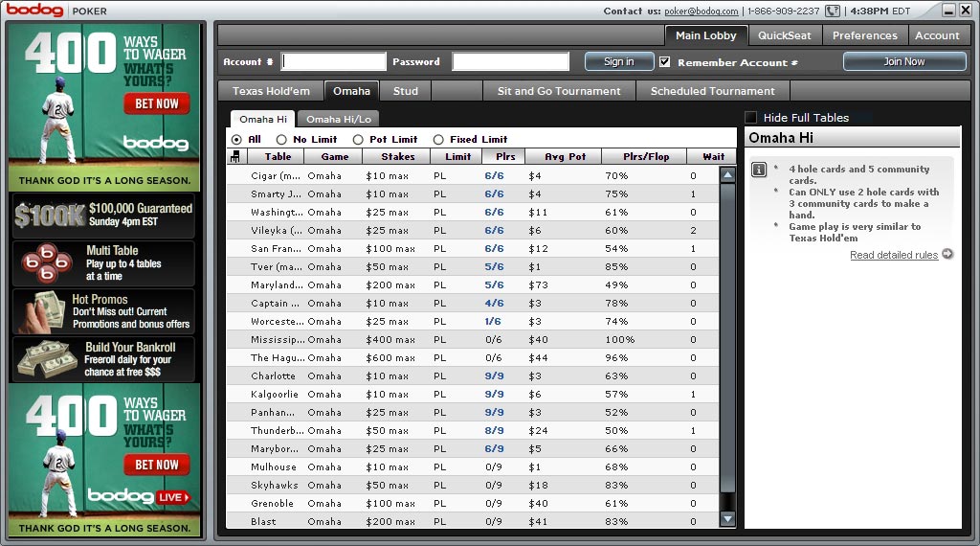The width and height of the screenshot is (980, 546).
Task: Select the Kalgoorlie table row
Action: pyautogui.click(x=473, y=394)
